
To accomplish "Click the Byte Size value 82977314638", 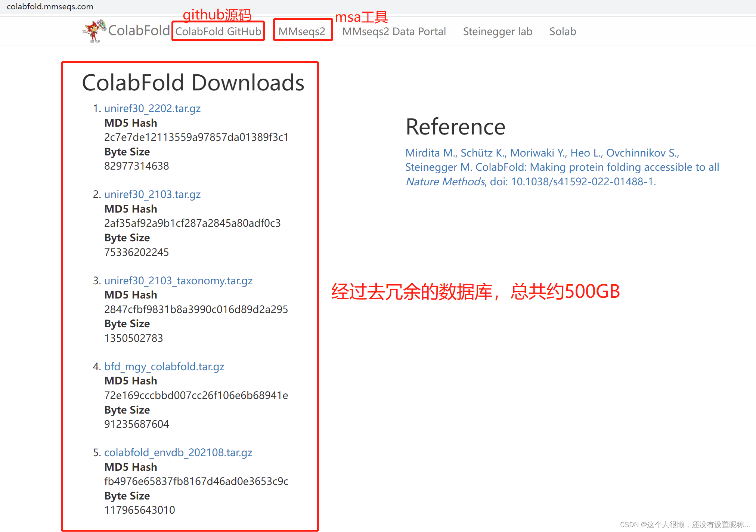I will 136,166.
